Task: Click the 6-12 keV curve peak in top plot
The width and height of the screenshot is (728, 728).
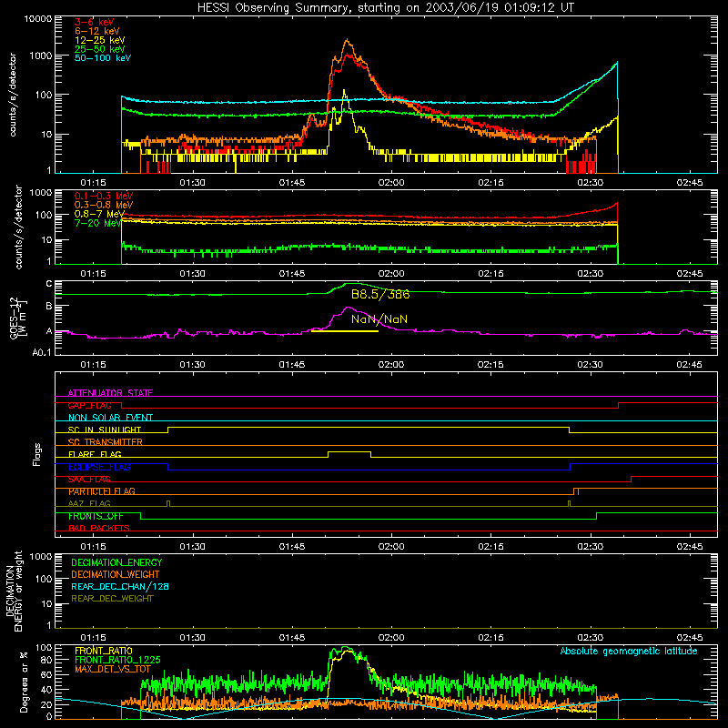Action: pos(348,40)
